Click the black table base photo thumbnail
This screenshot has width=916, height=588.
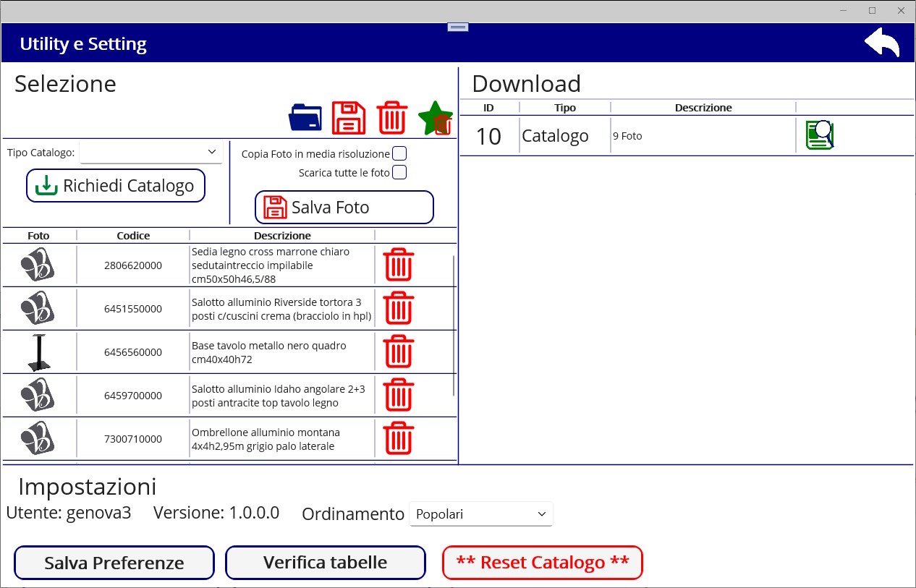(x=39, y=352)
